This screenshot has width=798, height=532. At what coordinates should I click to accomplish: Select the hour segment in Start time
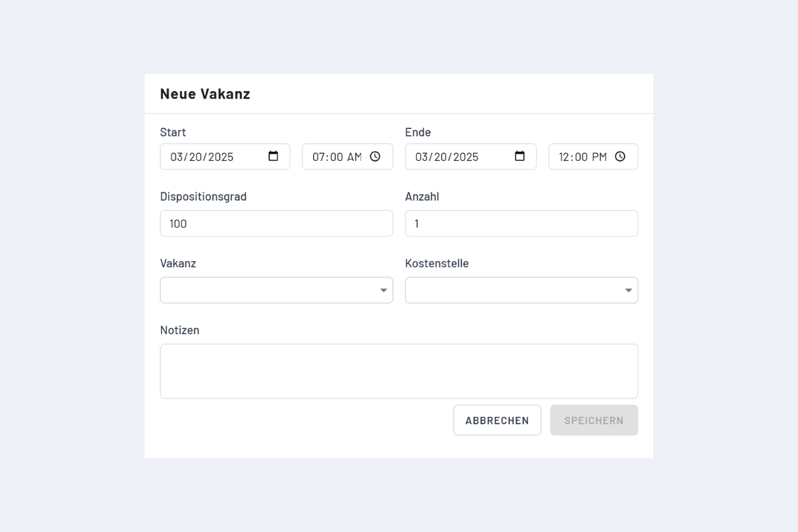click(319, 157)
